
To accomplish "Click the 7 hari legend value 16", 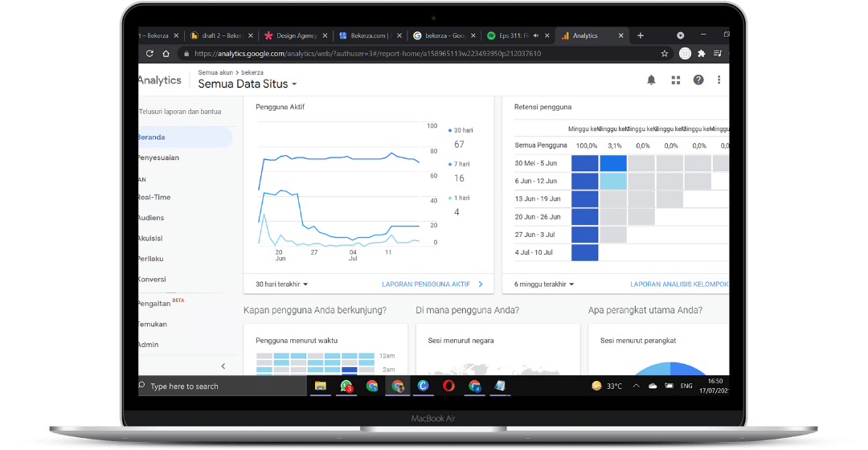I will pos(459,178).
